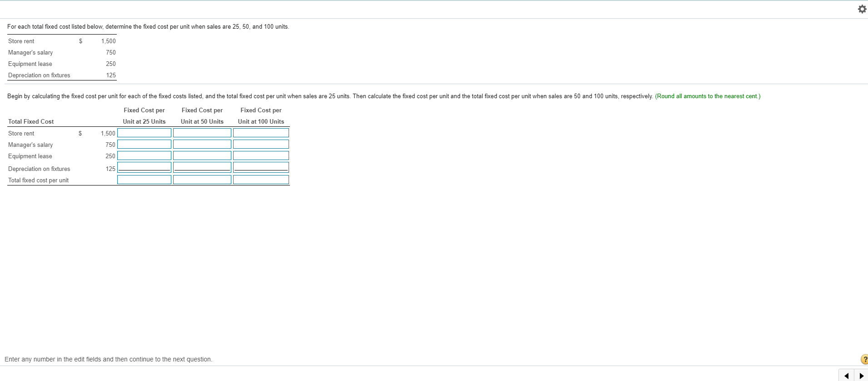Go to next question arrow
868x381 pixels.
[x=861, y=376]
